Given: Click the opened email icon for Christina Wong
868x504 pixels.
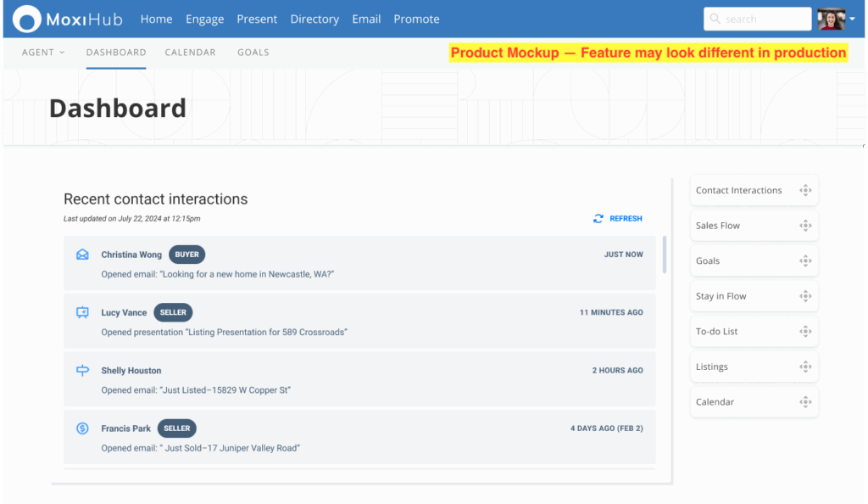Looking at the screenshot, I should point(82,255).
